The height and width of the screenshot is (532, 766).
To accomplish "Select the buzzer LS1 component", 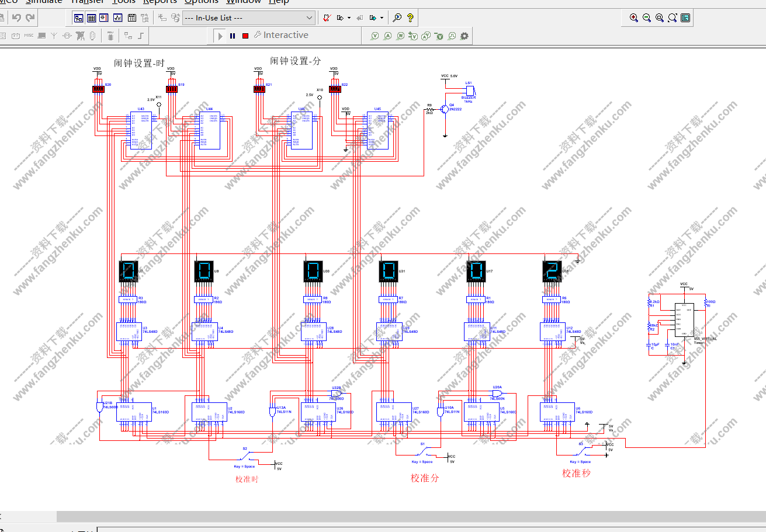I will pyautogui.click(x=470, y=91).
